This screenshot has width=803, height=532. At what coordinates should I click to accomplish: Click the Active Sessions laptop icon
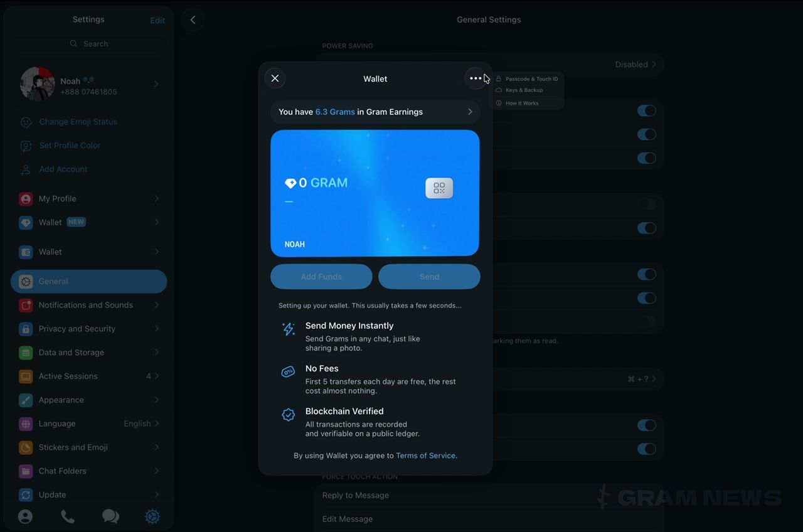[x=26, y=376]
